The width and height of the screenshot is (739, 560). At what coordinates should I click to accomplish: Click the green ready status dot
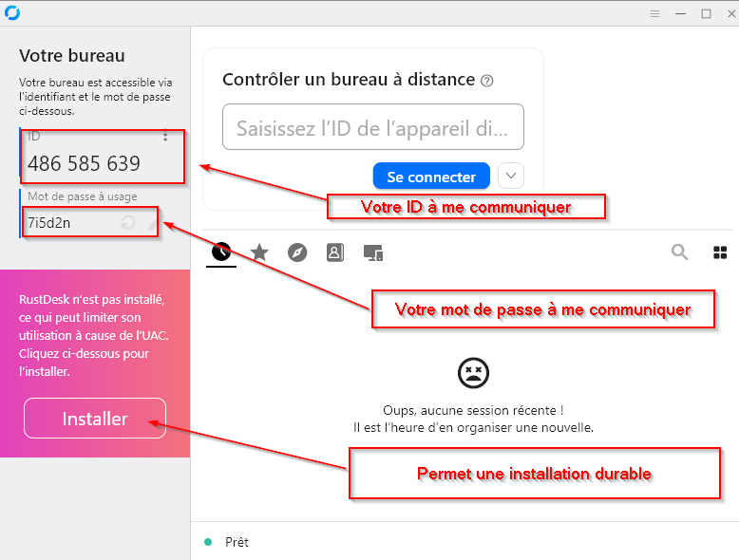click(x=208, y=542)
